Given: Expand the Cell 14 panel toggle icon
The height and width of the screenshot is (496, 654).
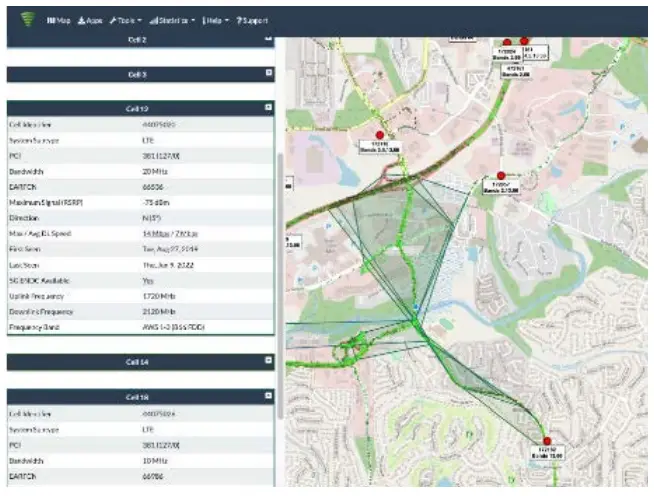Looking at the screenshot, I should pos(269,360).
